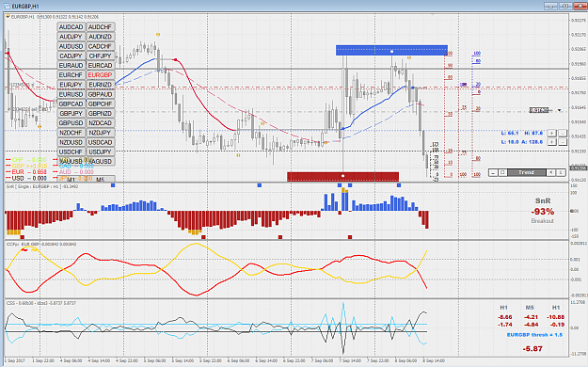Click the SnR indicator subwindow label

click(42, 186)
